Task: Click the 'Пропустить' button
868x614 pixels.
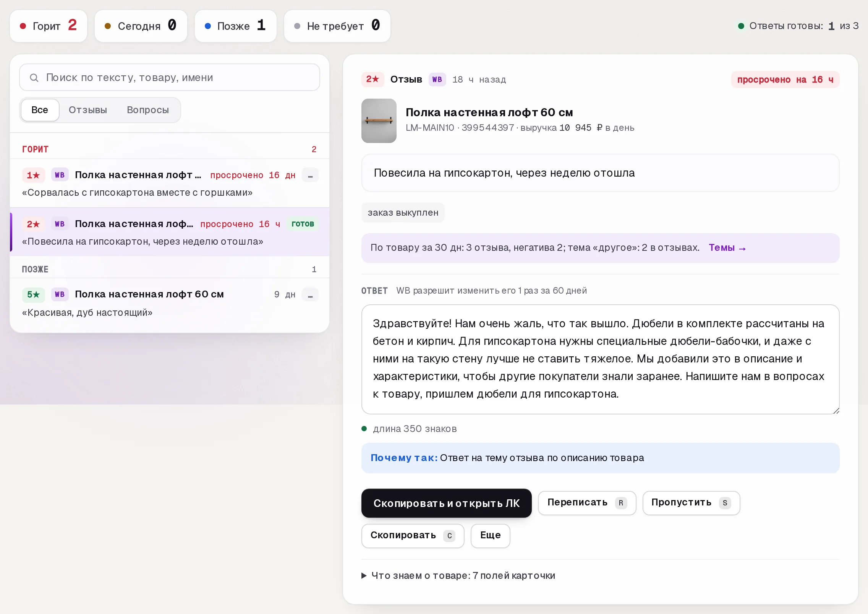Action: [x=691, y=503]
